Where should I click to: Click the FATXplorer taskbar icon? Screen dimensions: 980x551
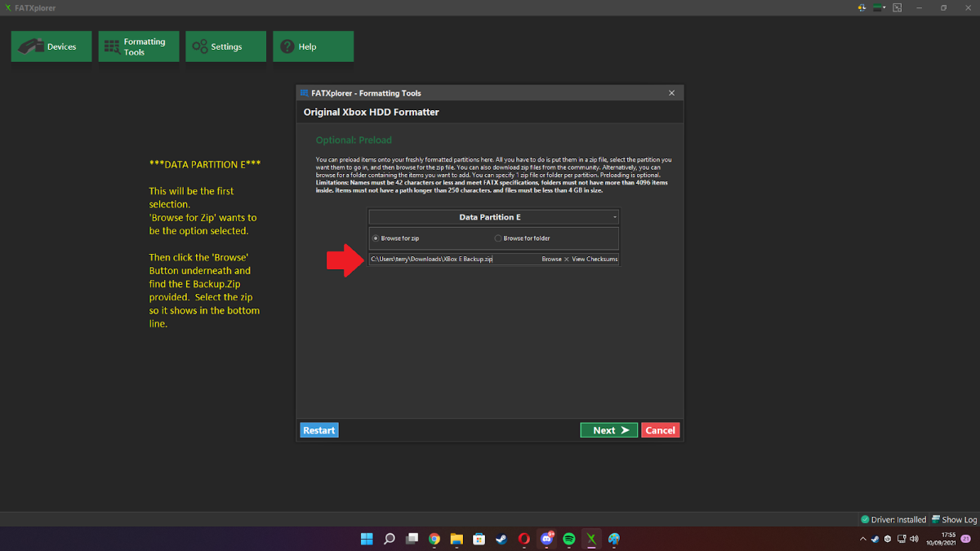pyautogui.click(x=591, y=539)
